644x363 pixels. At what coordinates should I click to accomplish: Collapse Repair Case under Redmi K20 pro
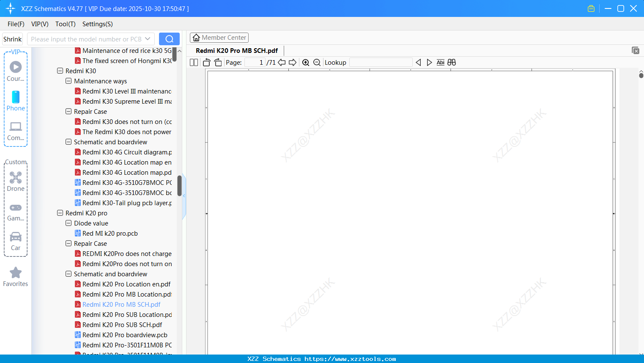69,243
